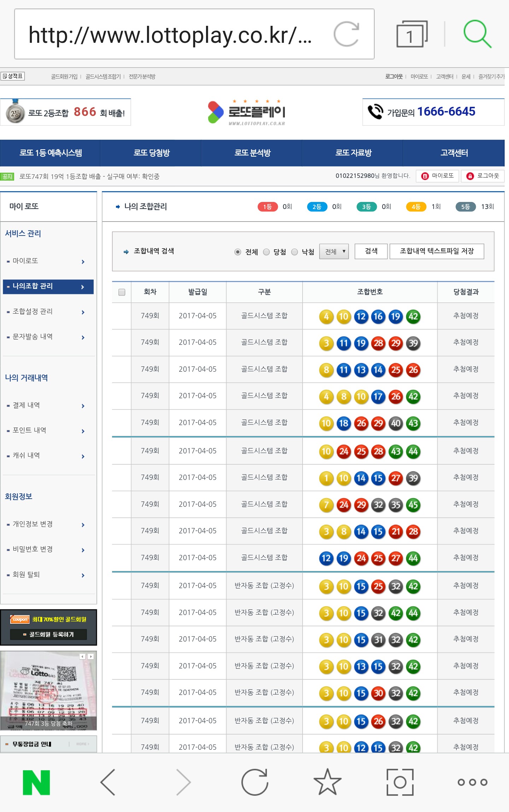
Task: Select the 낙첨 radio button
Action: tap(294, 252)
